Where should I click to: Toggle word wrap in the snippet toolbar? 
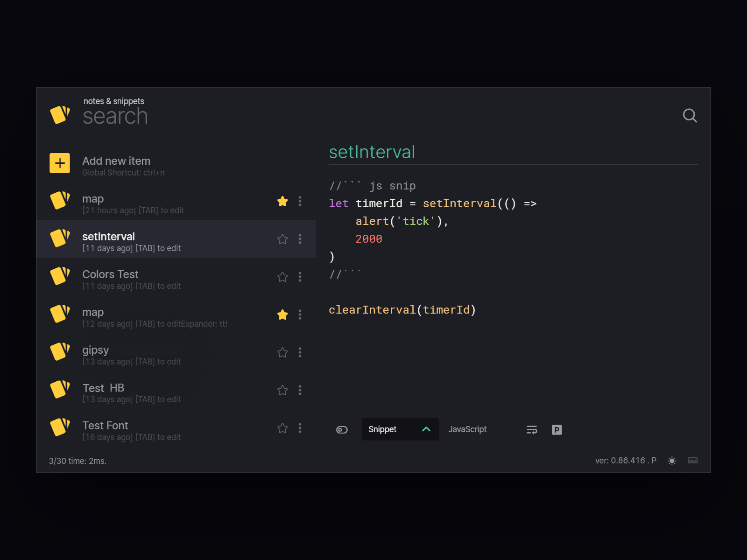531,429
